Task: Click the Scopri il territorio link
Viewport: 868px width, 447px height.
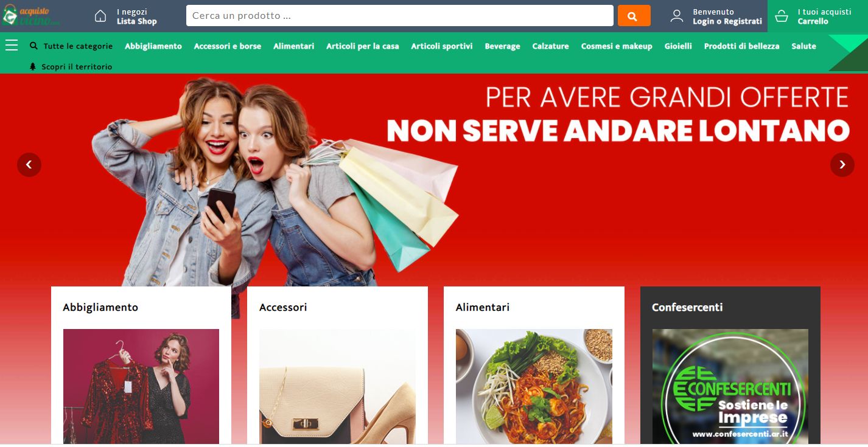Action: tap(77, 67)
